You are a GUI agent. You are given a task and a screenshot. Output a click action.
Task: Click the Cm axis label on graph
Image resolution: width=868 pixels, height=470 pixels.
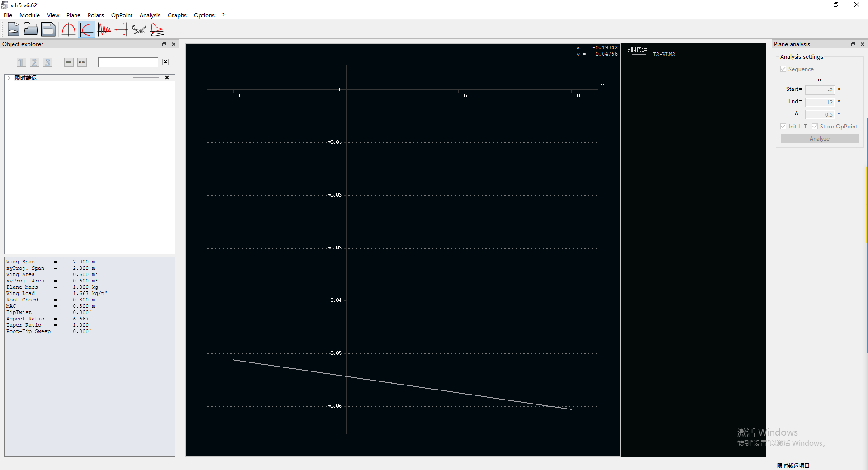pyautogui.click(x=346, y=62)
